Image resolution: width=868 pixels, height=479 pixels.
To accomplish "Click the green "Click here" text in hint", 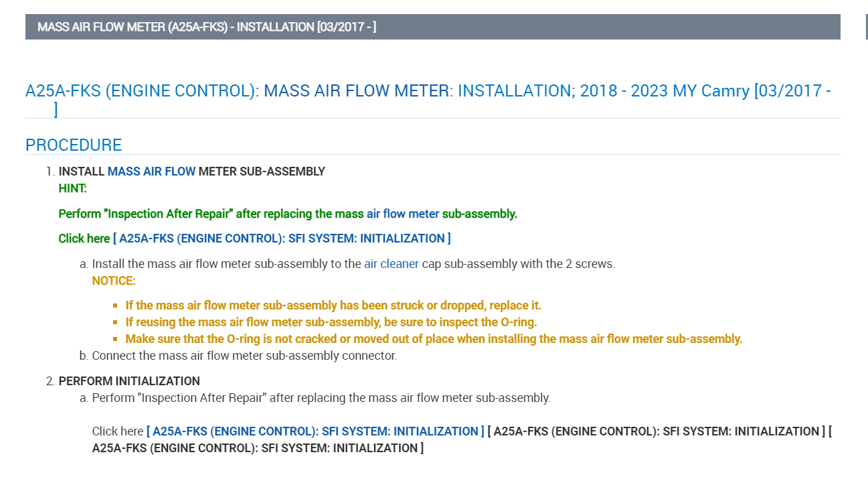I will (84, 238).
